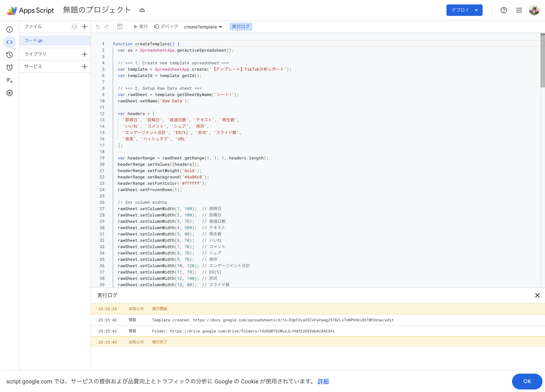This screenshot has height=392, width=545.
Task: Open the help question mark icon
Action: click(x=504, y=10)
